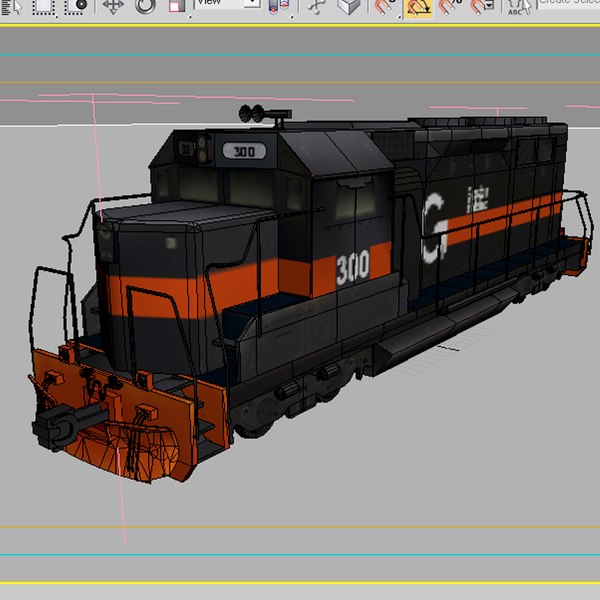600x600 pixels.
Task: Toggle the Window/Crossing selection mode
Action: (x=76, y=7)
